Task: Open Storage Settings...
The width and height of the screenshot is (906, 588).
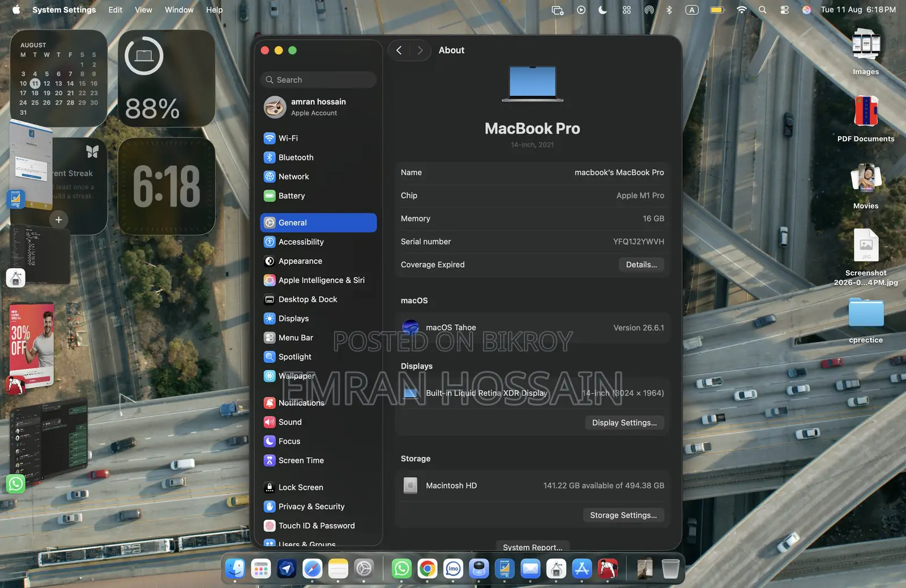Action: click(x=623, y=515)
